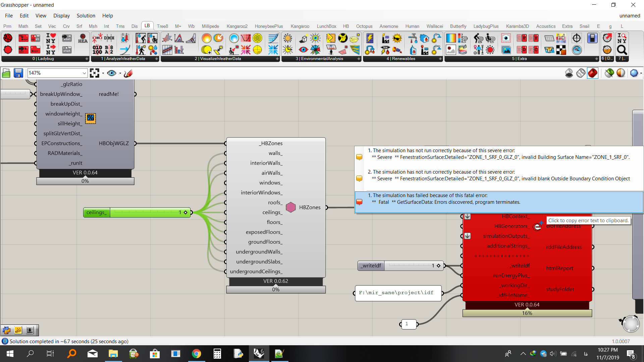
Task: Click the zoom extents frame icon
Action: pos(95,73)
